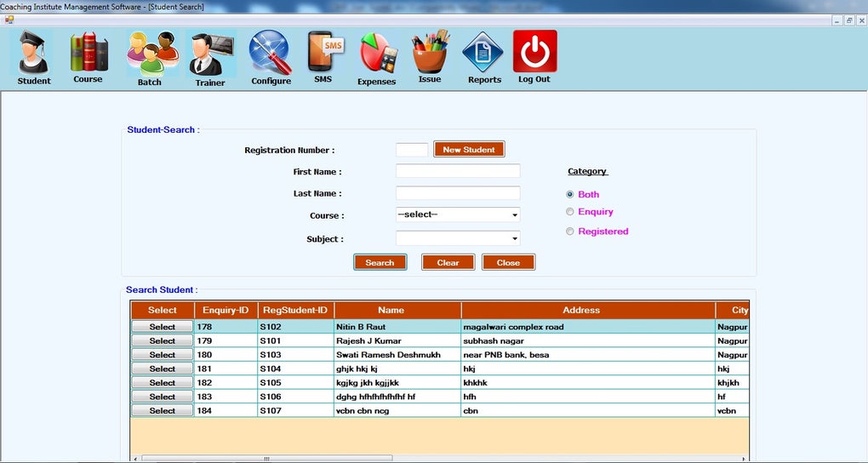
Task: Click the Address column header
Action: [x=588, y=310]
